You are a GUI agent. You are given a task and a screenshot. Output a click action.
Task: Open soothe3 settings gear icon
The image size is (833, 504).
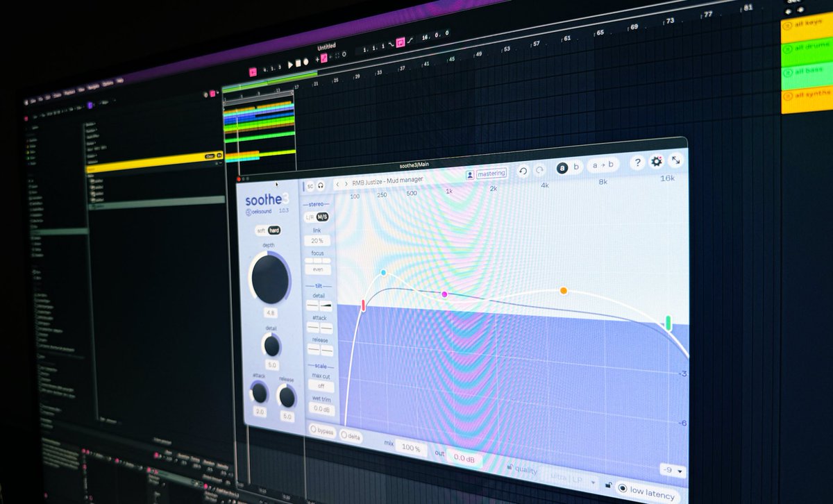(x=657, y=161)
